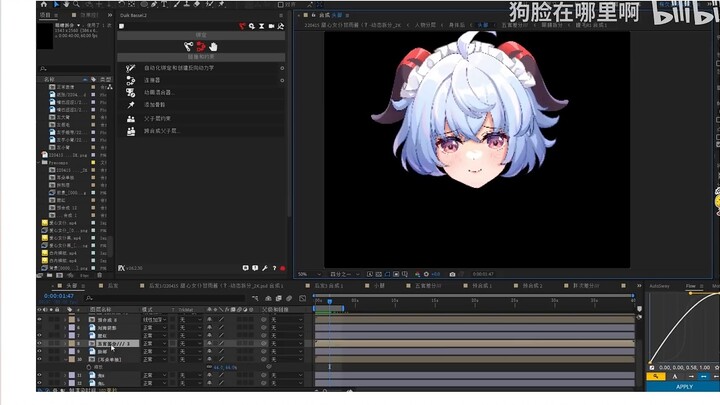Toggle eye visibility of layer 7
The height and width of the screenshot is (405, 720).
[39, 335]
